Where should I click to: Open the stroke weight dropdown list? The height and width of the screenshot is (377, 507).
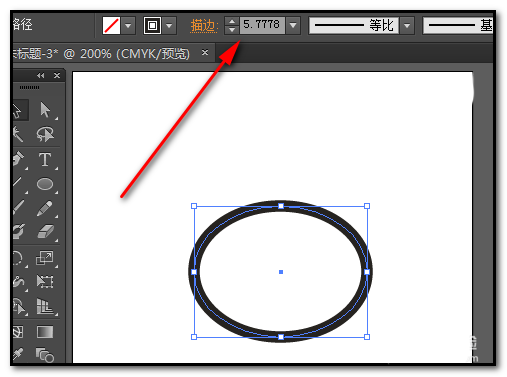293,25
